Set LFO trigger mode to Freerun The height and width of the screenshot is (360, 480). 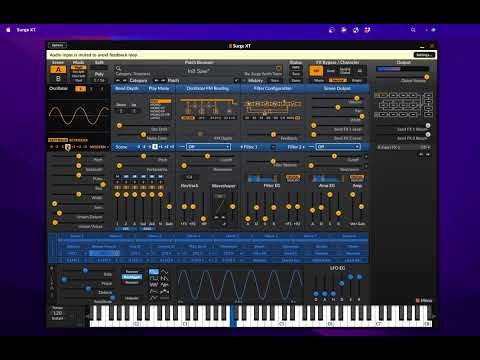[132, 272]
